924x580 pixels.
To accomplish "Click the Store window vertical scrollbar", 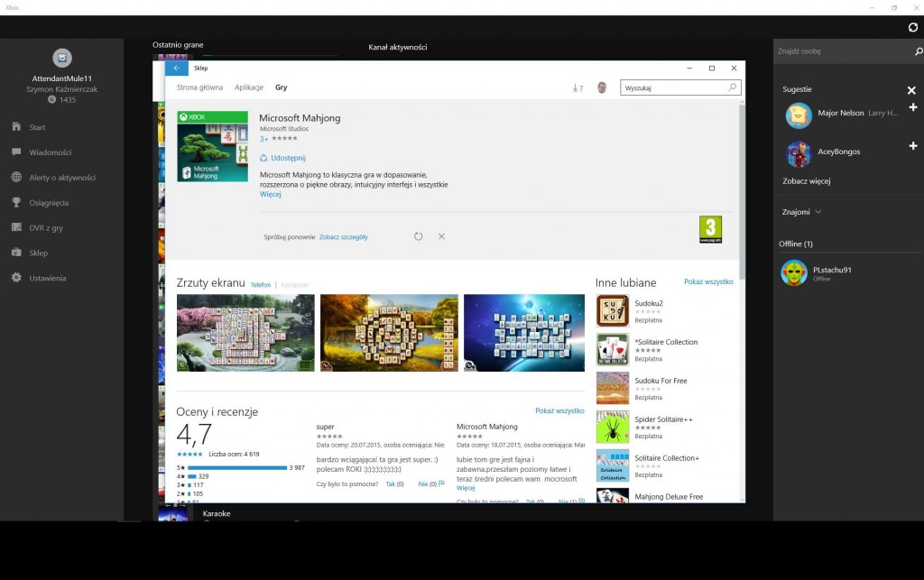I will tap(742, 191).
